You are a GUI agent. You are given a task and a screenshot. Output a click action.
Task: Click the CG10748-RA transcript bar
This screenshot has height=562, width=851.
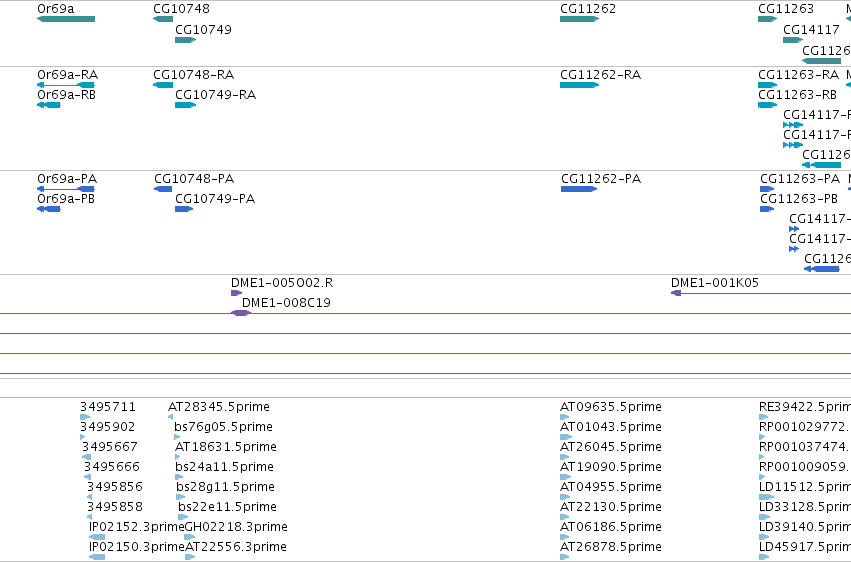click(x=163, y=85)
